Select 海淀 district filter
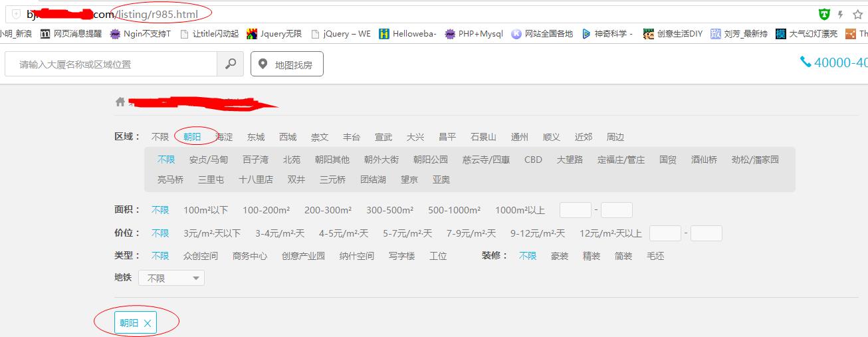Screen dimensions: 868x337 [224, 137]
